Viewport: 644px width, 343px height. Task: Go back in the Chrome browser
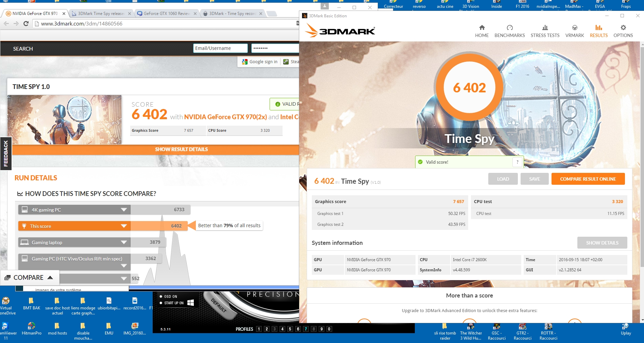6,23
